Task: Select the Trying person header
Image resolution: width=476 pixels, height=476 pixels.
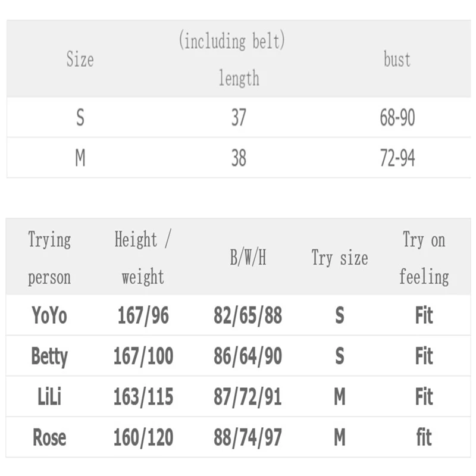Action: click(49, 258)
